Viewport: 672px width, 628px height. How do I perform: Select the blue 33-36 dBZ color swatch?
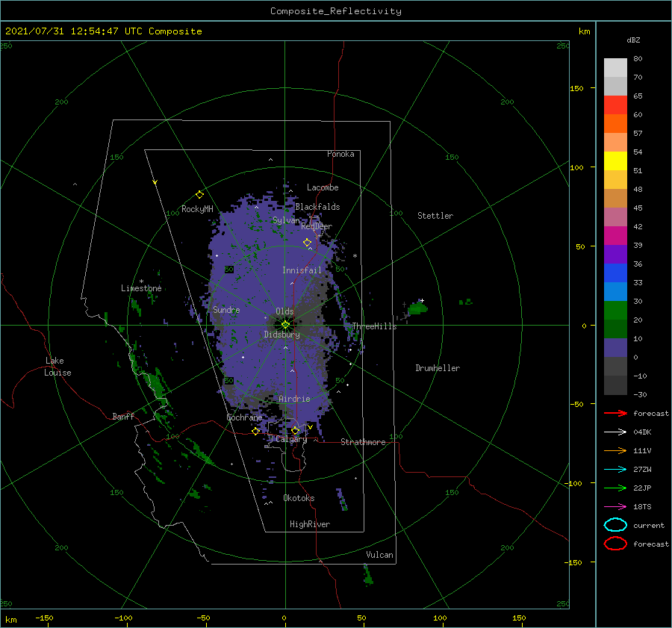(615, 273)
